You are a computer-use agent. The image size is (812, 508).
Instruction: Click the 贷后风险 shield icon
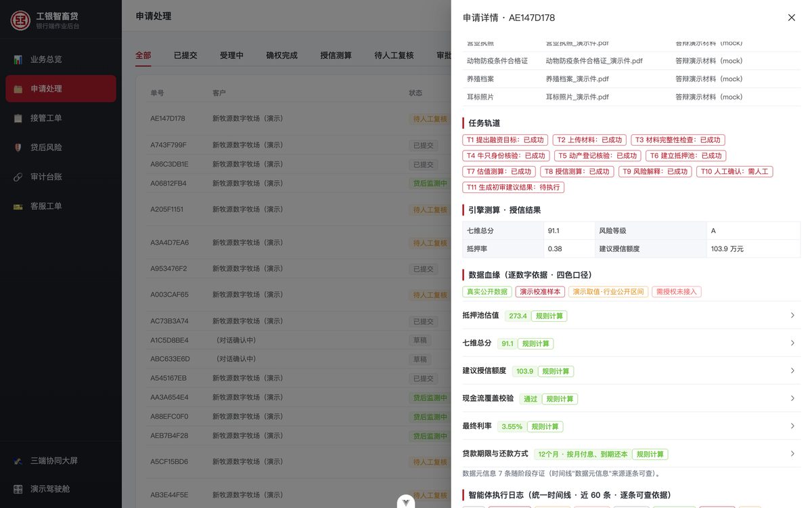[x=18, y=147]
